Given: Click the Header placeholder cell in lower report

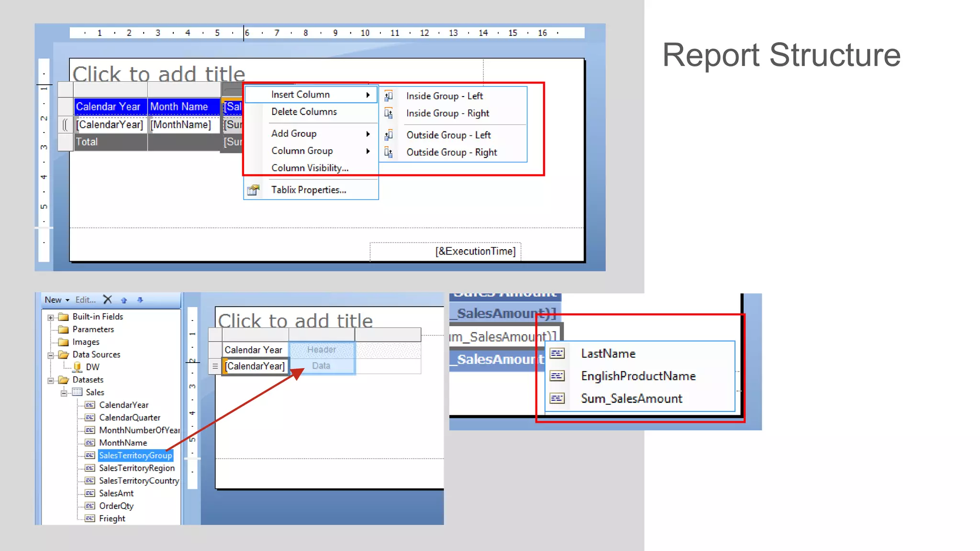Looking at the screenshot, I should tap(322, 350).
